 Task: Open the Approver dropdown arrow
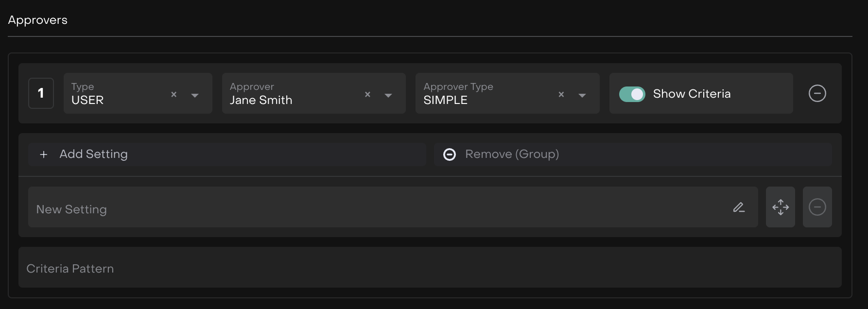pyautogui.click(x=388, y=95)
